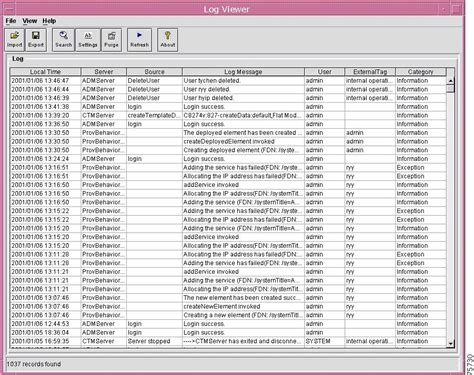Screen dimensions: 474x375
Task: Click the vertical scrollbar thumb
Action: click(450, 89)
